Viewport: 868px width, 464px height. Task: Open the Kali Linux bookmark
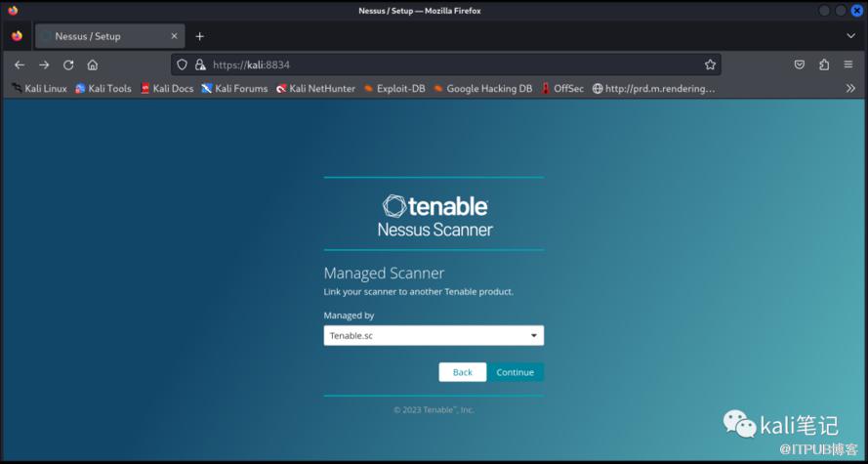coord(39,89)
